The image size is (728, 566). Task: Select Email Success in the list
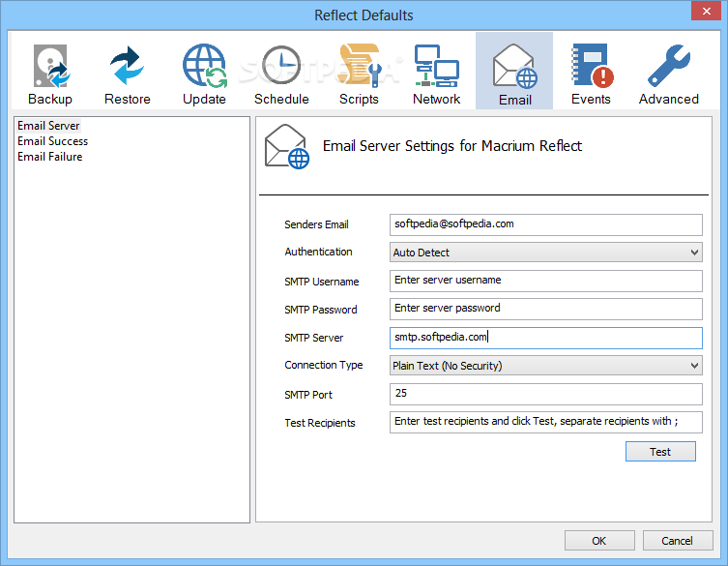coord(52,141)
